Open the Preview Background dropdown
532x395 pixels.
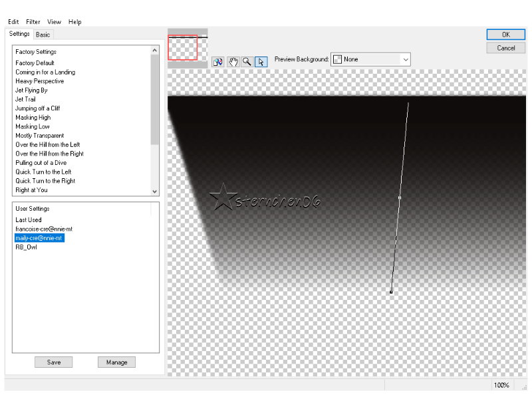pos(370,59)
